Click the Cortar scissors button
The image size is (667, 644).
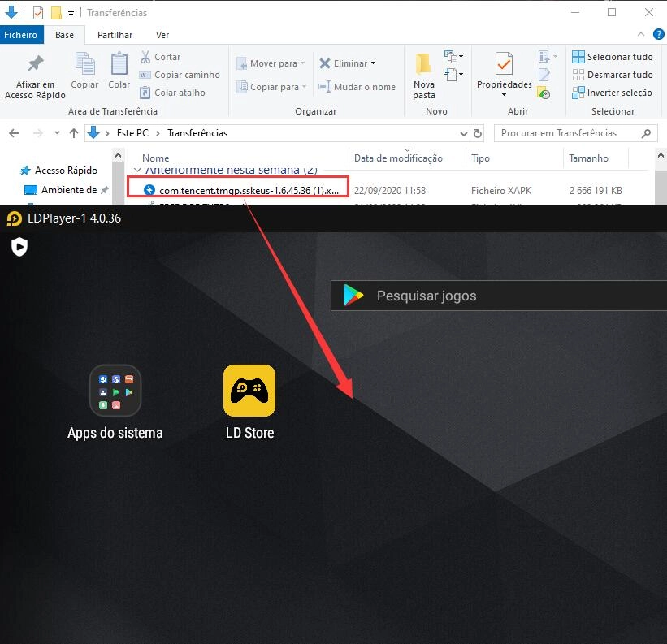tap(160, 57)
